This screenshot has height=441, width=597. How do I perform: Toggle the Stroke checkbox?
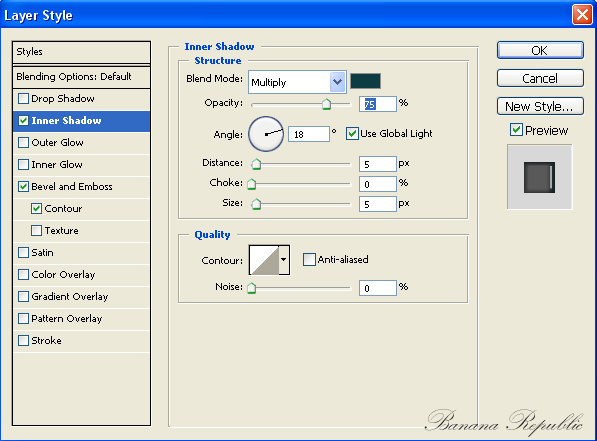[x=24, y=340]
